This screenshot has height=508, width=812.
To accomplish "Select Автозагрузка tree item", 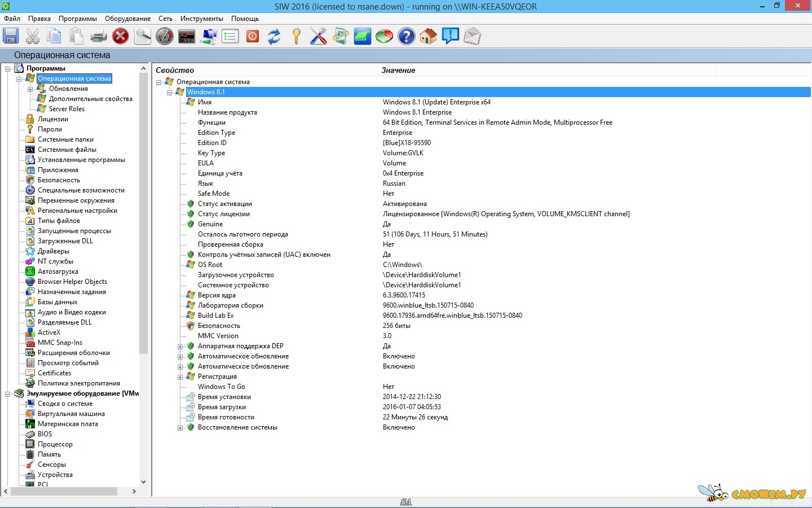I will coord(58,271).
